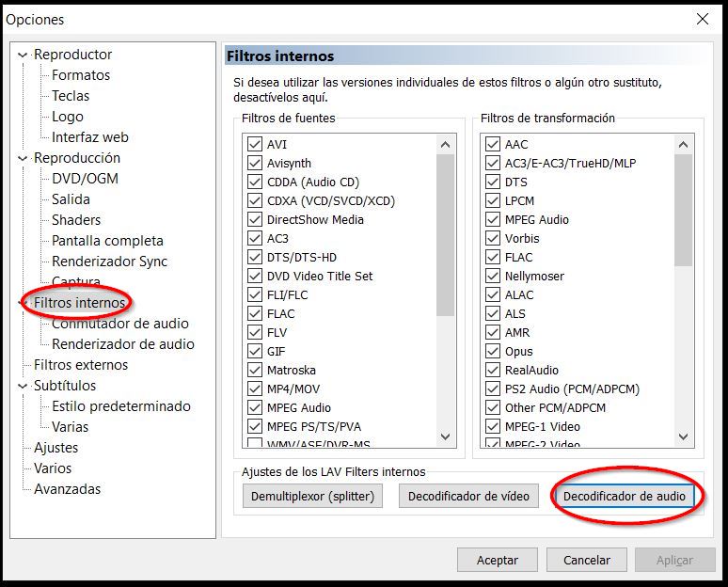Toggle the DTS transform filter checkbox
The image size is (728, 587).
click(493, 182)
